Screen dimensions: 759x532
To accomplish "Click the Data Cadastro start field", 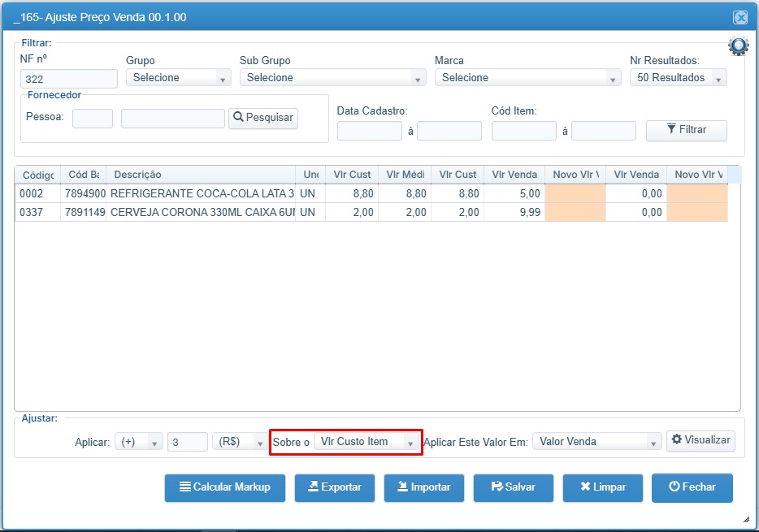I will (369, 131).
